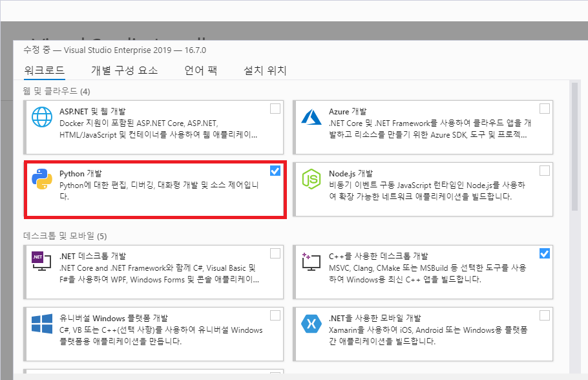Open the 설치 위치 tab

pos(265,70)
